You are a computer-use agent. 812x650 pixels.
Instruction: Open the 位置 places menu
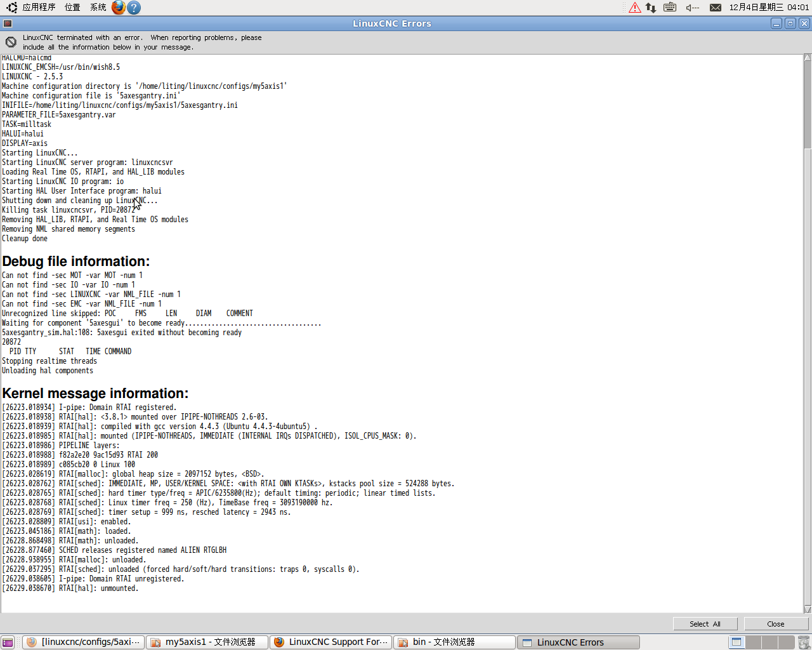click(x=72, y=8)
